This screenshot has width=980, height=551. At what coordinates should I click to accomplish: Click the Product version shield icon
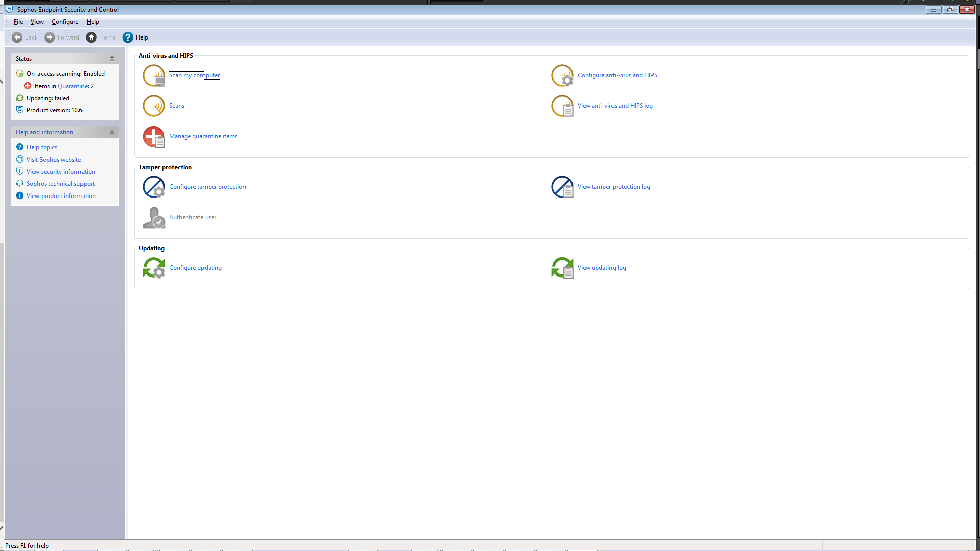click(20, 110)
